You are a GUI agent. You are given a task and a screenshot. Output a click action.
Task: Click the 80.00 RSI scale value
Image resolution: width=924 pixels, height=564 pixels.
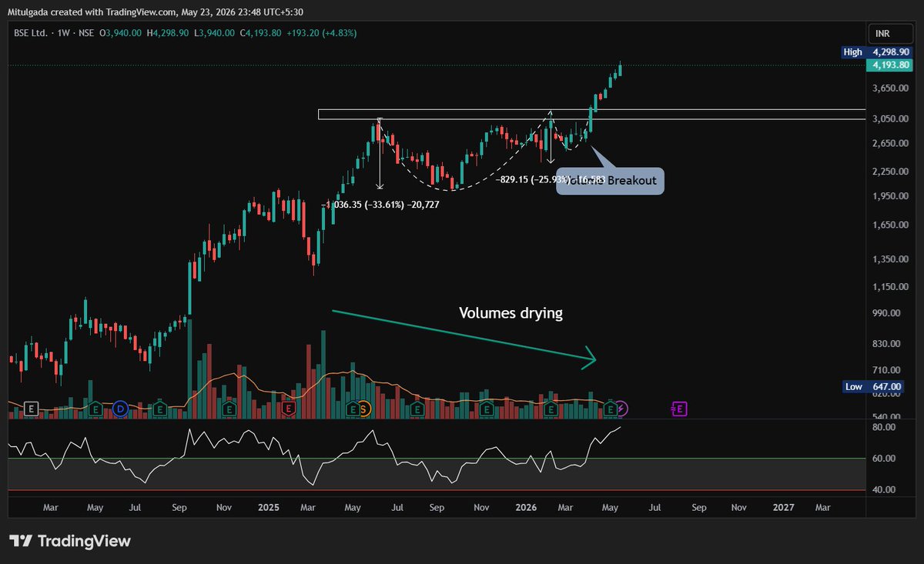click(x=885, y=427)
